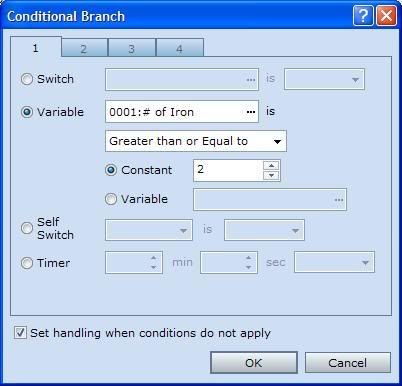Screen dimensions: 402x386
Task: Toggle Set handling when conditions do not apply
Action: [20, 333]
